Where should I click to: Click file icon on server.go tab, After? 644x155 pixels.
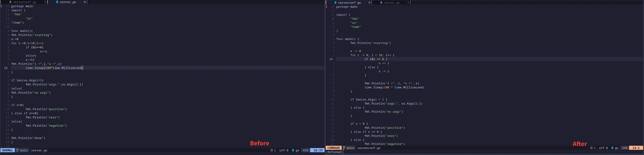click(381, 2)
